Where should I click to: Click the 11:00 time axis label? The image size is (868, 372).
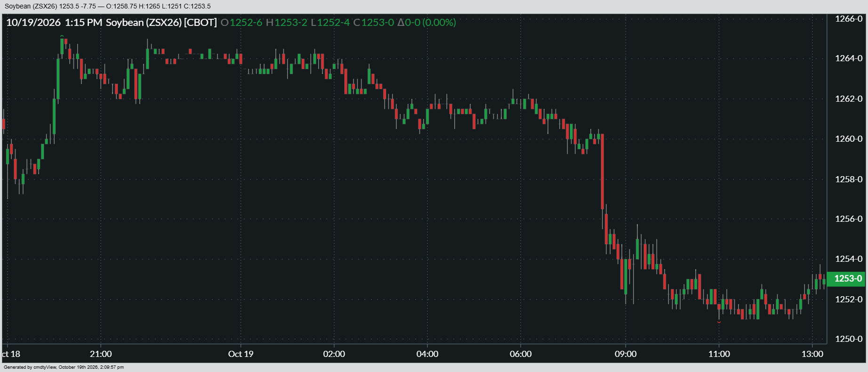pos(719,354)
